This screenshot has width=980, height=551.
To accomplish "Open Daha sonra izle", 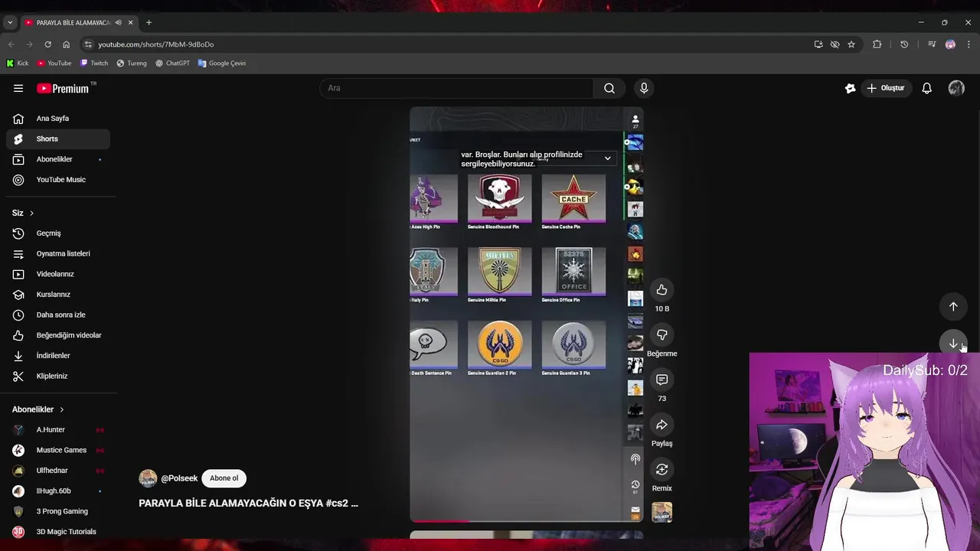I will (58, 315).
